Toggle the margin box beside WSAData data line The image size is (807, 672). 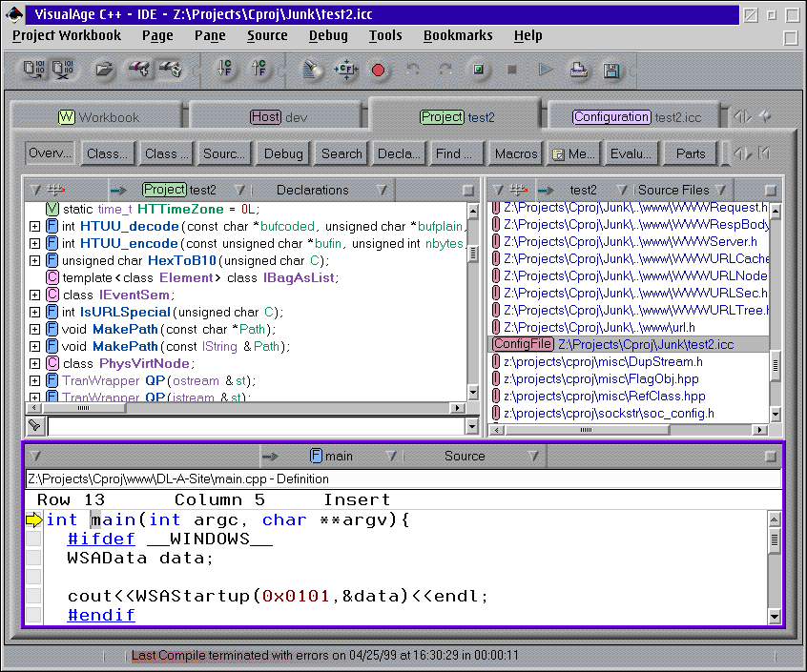[x=34, y=558]
